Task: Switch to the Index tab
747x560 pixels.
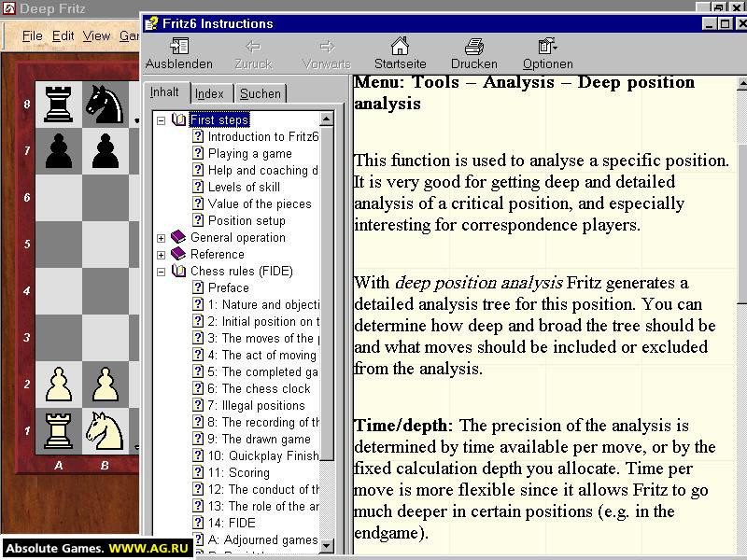Action: click(209, 94)
